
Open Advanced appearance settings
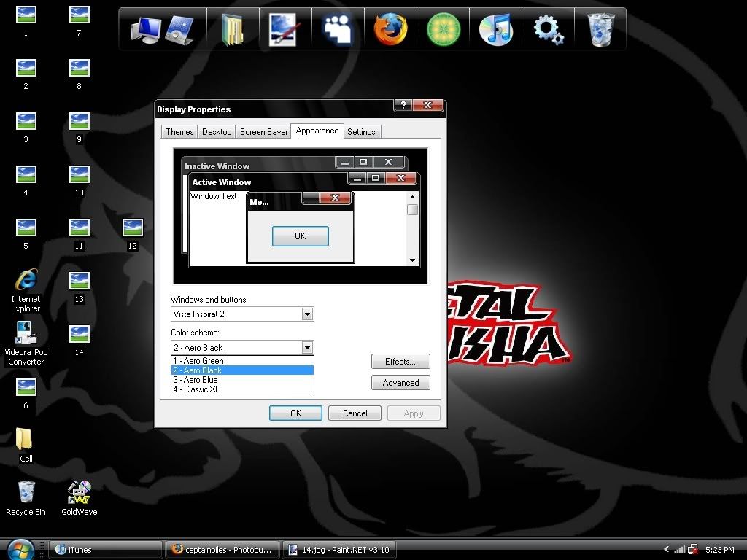pos(400,383)
